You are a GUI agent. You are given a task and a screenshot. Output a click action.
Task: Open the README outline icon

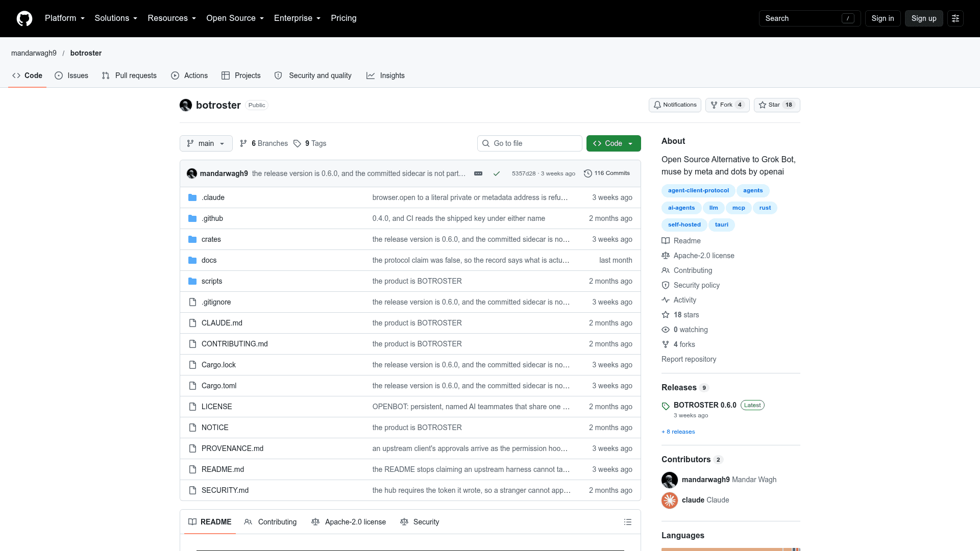628,522
